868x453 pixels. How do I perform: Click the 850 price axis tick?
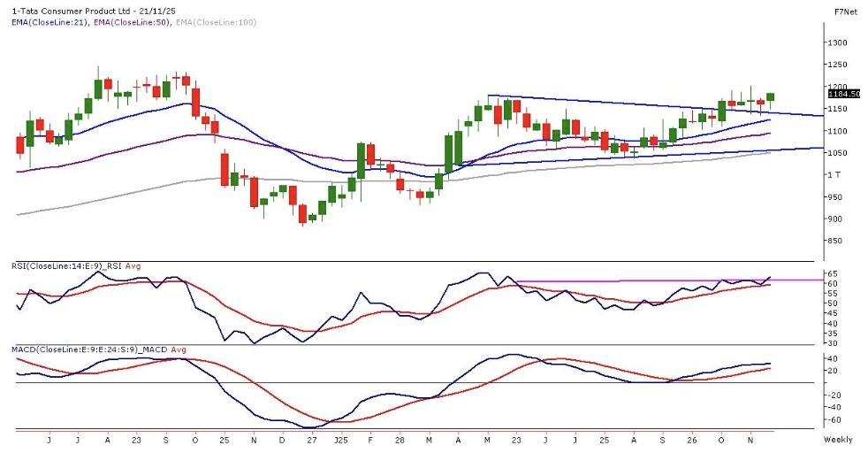(834, 242)
